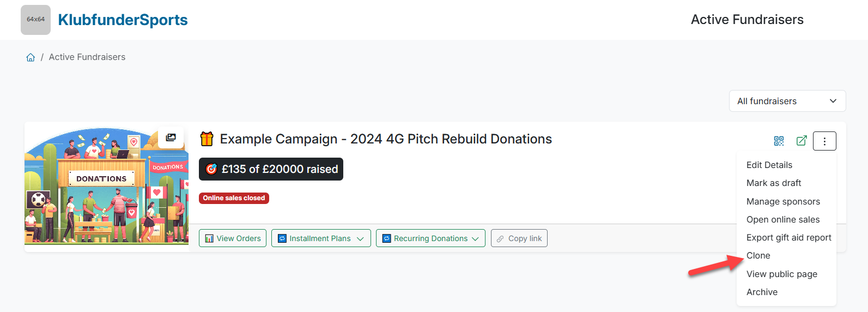The image size is (868, 312).
Task: Select Clone from the options menu
Action: point(758,256)
